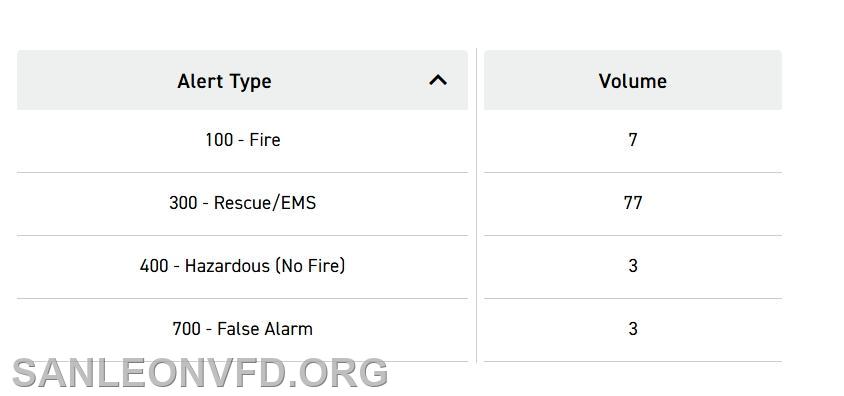The height and width of the screenshot is (396, 844).
Task: Sort table by Volume column header
Action: pyautogui.click(x=632, y=80)
